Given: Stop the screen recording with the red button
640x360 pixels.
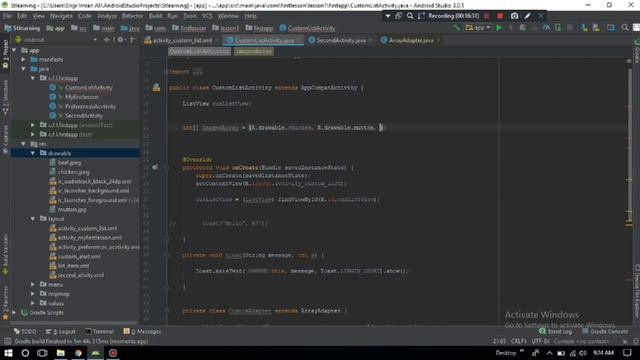Looking at the screenshot, I should tap(500, 16).
